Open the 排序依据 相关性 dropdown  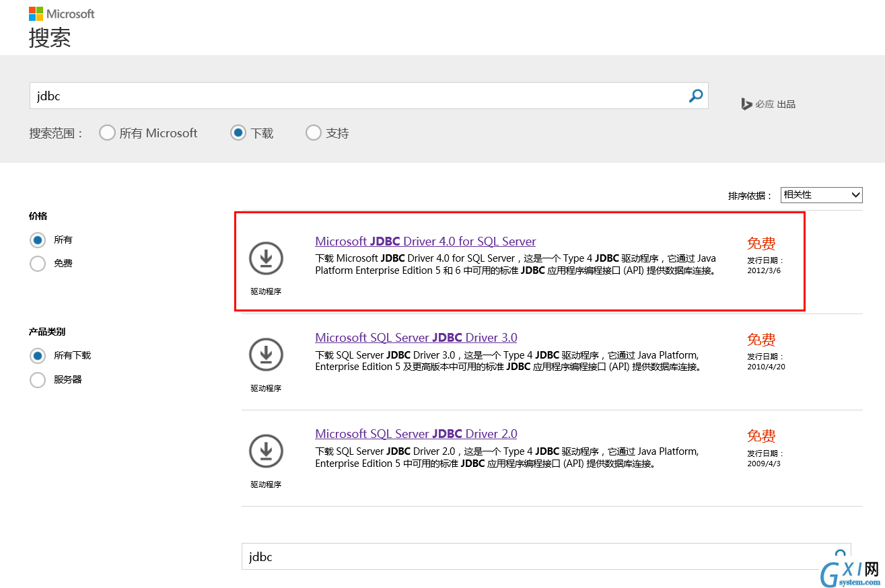pos(821,195)
